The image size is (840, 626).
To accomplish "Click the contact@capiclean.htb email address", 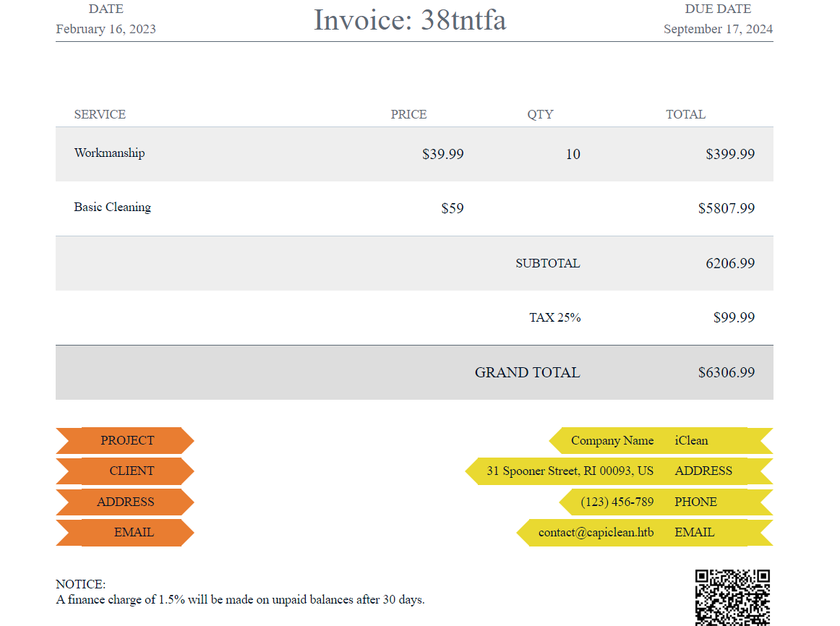I will (x=595, y=533).
